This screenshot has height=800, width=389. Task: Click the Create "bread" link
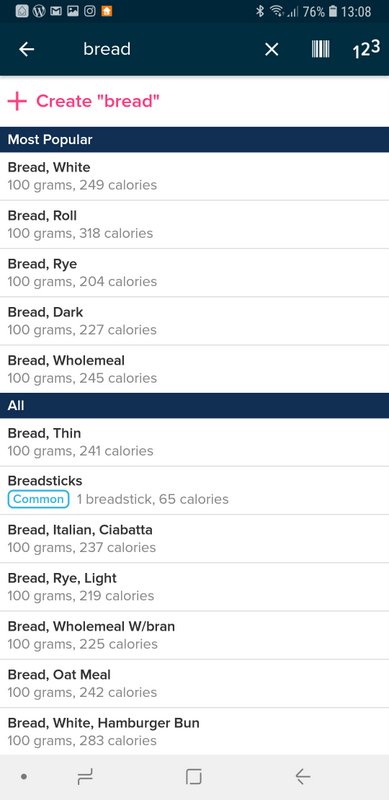98,101
